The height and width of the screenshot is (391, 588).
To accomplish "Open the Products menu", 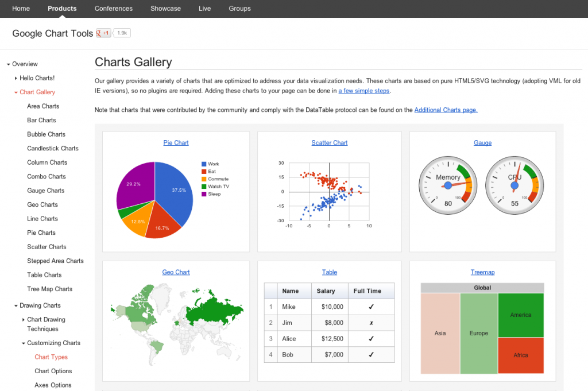I will click(x=62, y=9).
